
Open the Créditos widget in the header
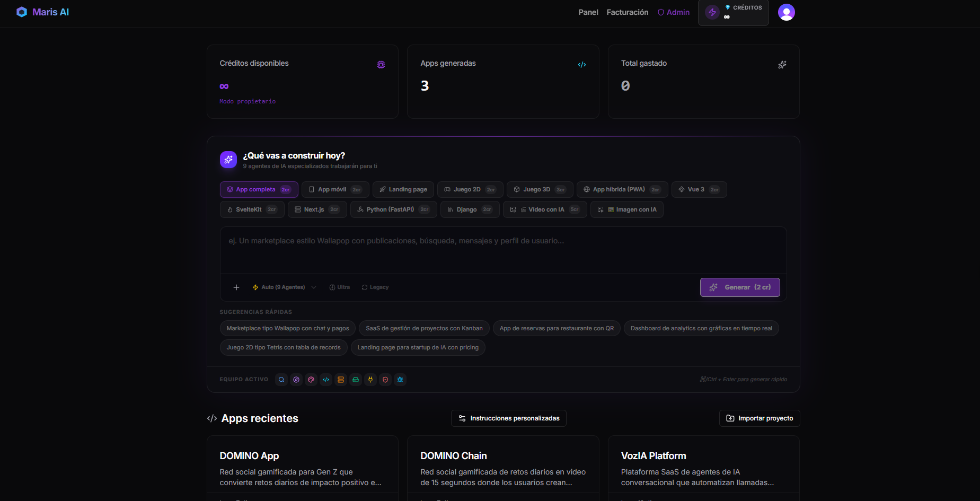pyautogui.click(x=734, y=13)
